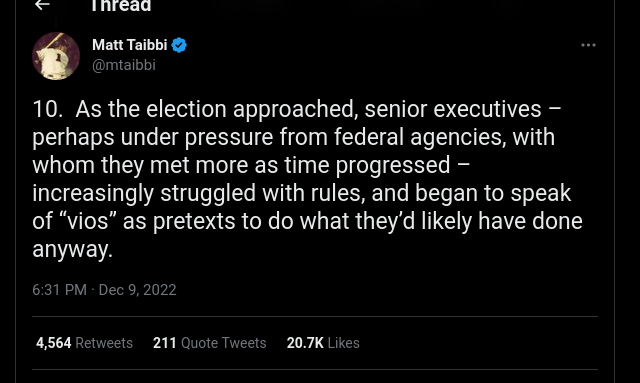Open the Retweets label list

pos(104,343)
